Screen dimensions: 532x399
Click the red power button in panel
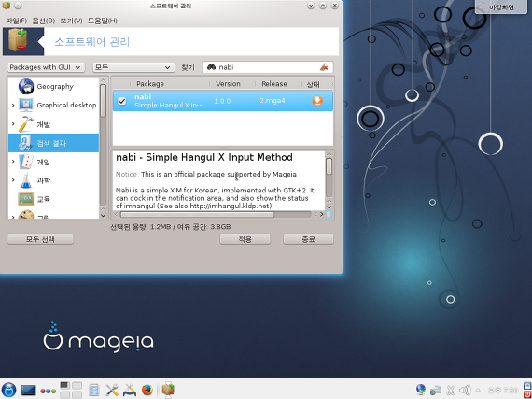click(x=527, y=394)
